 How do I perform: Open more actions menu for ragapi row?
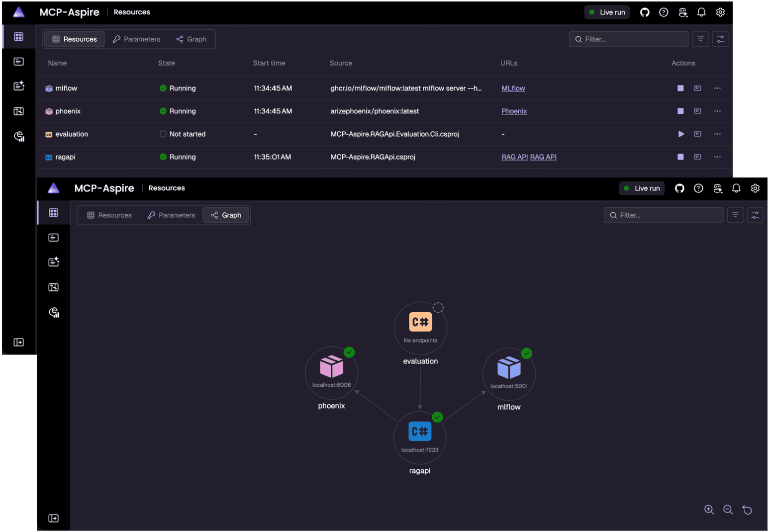pos(717,157)
